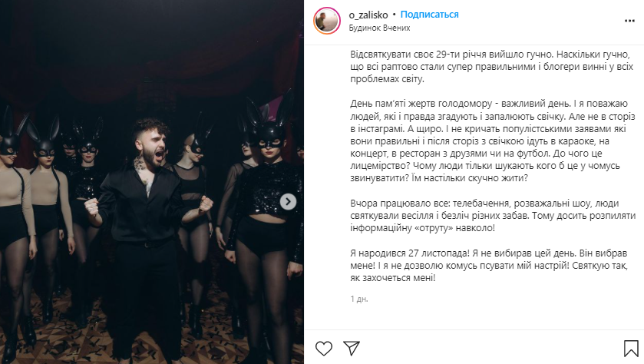
Task: Follow the account via Подписаться
Action: (x=429, y=15)
